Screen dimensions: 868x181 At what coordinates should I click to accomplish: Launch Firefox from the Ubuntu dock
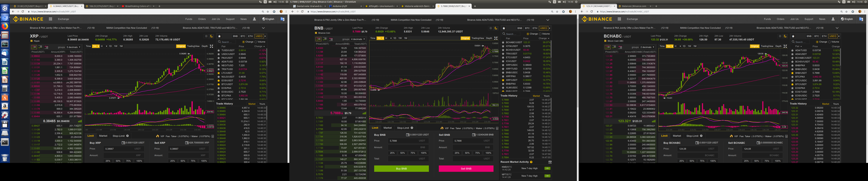click(x=5, y=26)
